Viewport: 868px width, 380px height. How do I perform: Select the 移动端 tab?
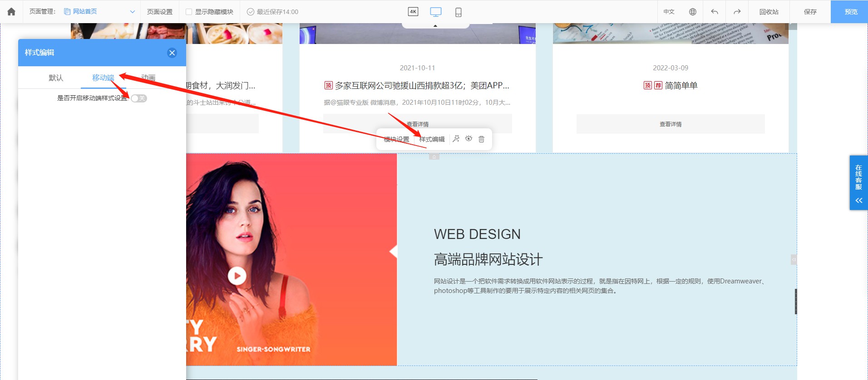click(103, 78)
